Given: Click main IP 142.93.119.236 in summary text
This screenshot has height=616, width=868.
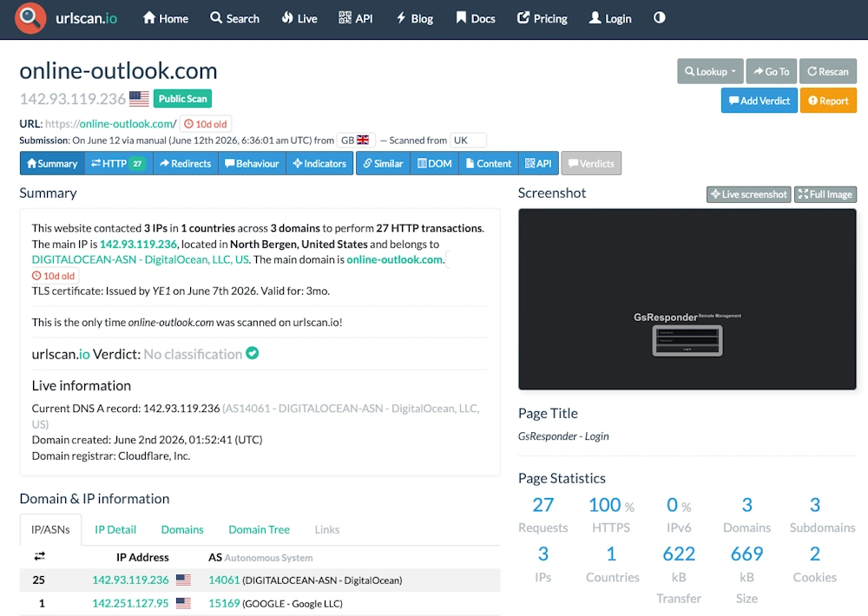Looking at the screenshot, I should 138,244.
